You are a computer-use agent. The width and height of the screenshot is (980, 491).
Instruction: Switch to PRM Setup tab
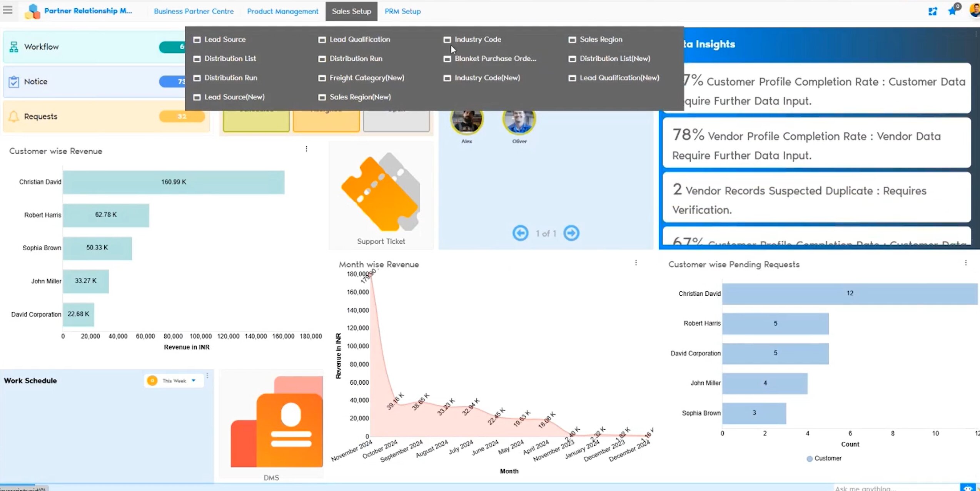tap(402, 11)
